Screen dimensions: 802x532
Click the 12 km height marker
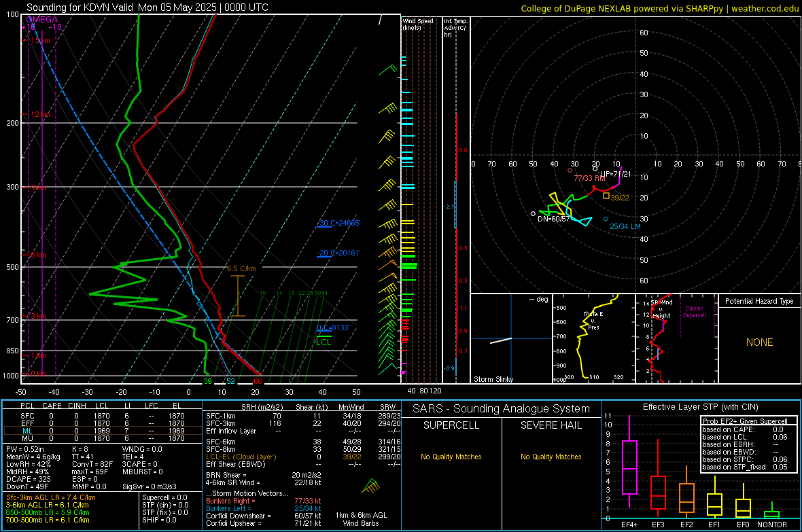(40, 114)
